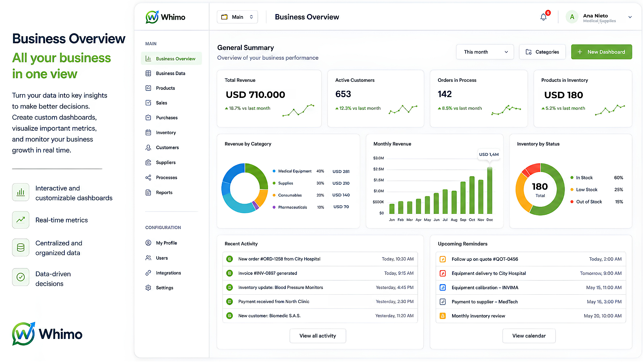The height and width of the screenshot is (362, 644).
Task: Click the Business Data table icon
Action: 148,73
